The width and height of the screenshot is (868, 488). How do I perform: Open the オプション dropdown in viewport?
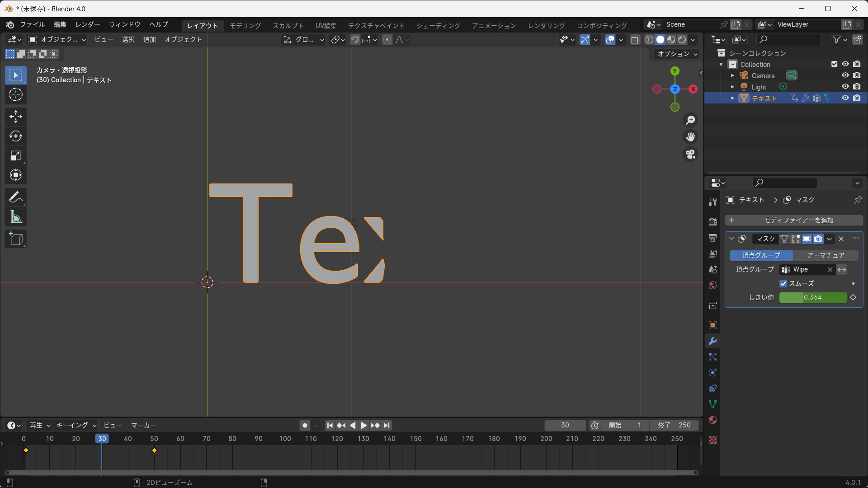pos(677,54)
